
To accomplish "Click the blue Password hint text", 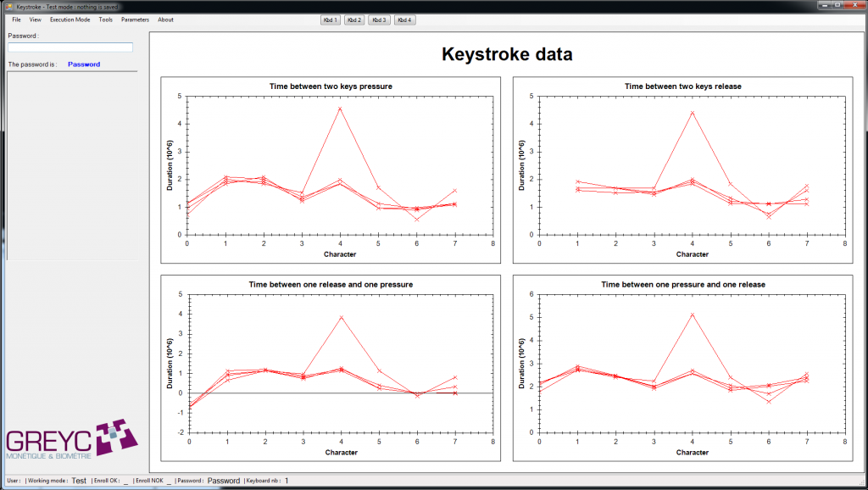I will click(x=84, y=64).
